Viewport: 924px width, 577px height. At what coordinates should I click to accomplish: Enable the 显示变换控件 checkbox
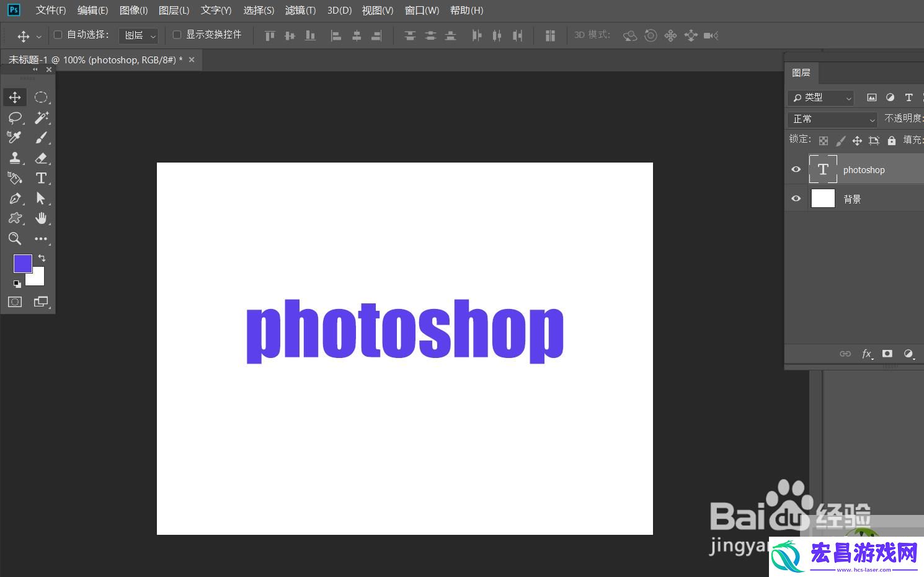(177, 35)
